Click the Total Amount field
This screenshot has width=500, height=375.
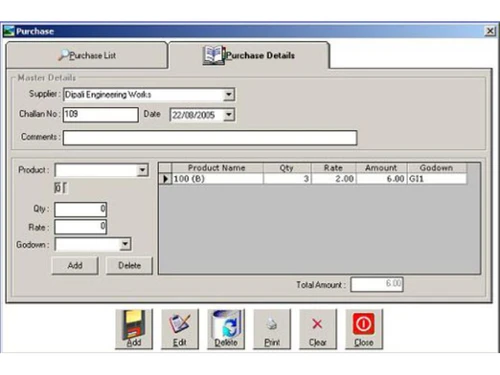pos(377,284)
